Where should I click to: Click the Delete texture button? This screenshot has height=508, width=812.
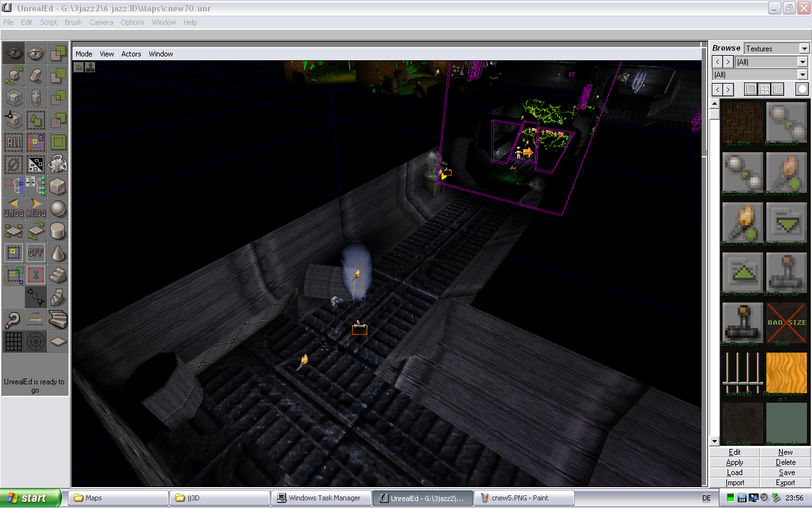pos(785,462)
